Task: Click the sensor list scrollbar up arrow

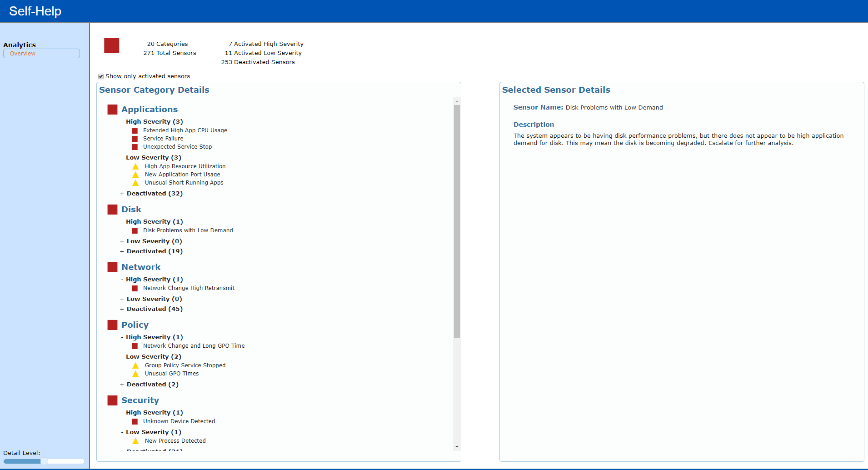Action: tap(457, 101)
